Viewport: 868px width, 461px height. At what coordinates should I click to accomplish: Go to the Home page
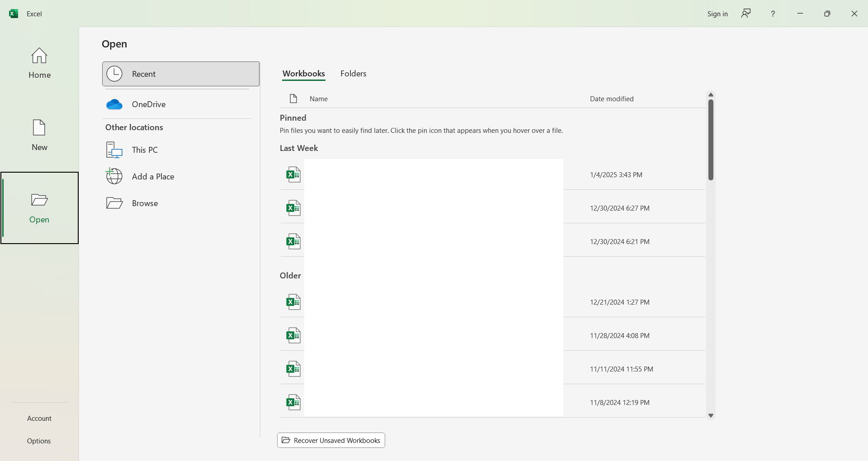(x=39, y=63)
